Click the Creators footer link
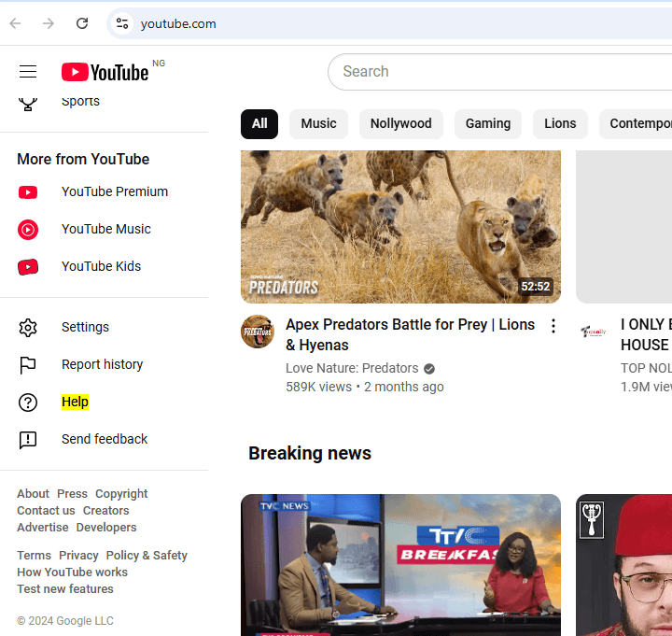The image size is (672, 636). point(105,511)
